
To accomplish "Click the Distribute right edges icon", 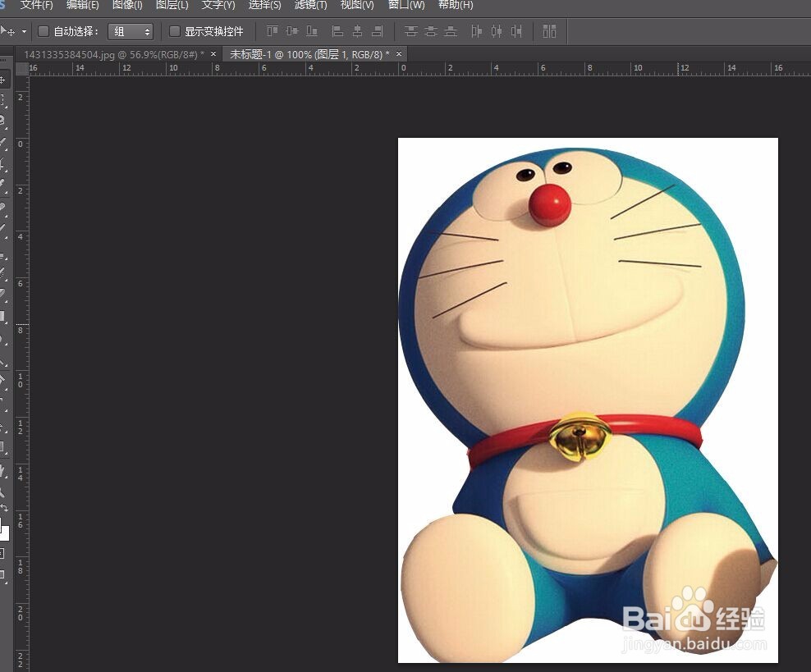I will point(516,31).
